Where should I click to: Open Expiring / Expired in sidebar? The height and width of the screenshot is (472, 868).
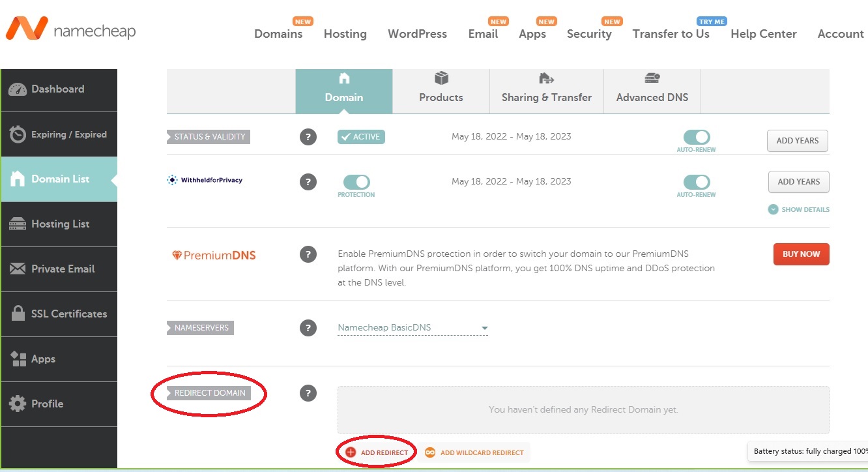[x=59, y=134]
